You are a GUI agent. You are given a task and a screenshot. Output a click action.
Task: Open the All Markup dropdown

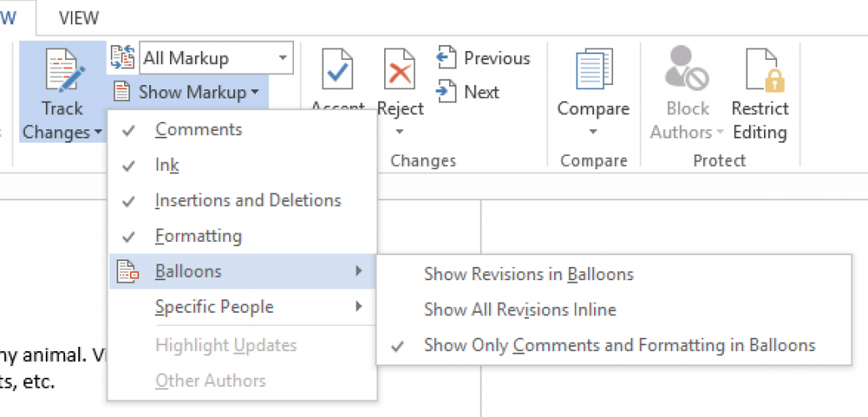click(283, 58)
